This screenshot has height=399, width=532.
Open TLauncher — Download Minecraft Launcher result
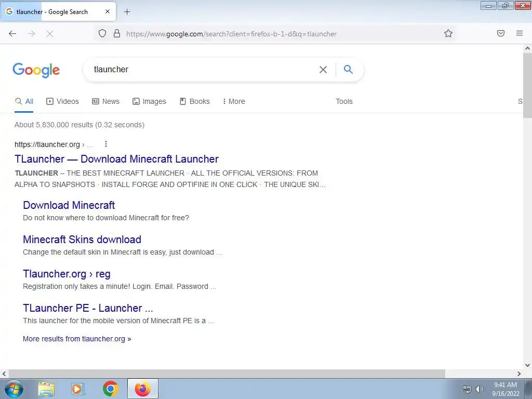click(117, 159)
